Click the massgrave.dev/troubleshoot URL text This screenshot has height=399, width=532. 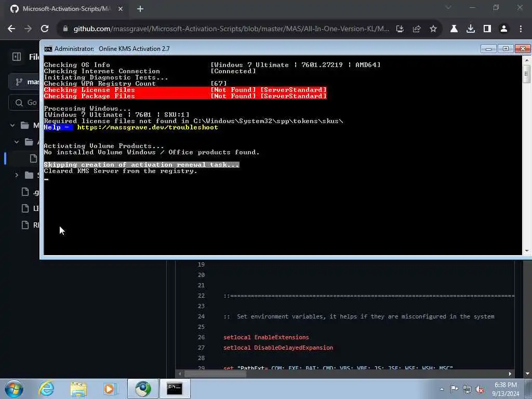pos(148,127)
